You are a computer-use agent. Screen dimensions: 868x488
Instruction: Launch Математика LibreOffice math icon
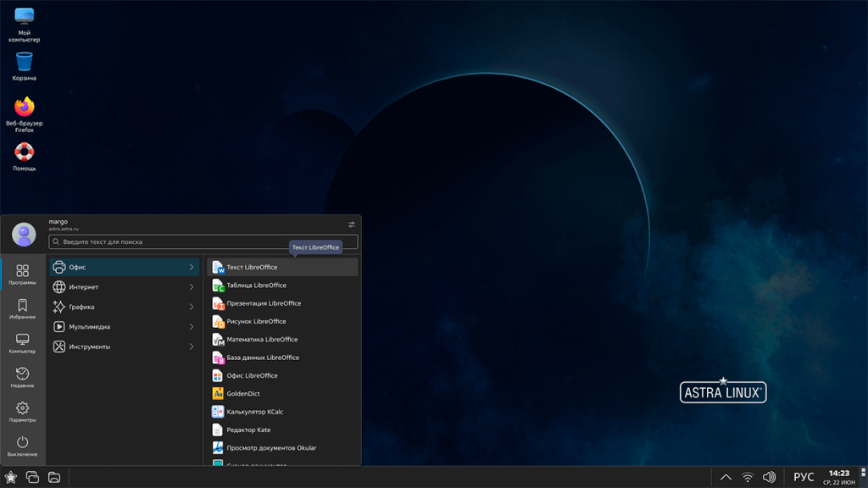click(x=218, y=340)
